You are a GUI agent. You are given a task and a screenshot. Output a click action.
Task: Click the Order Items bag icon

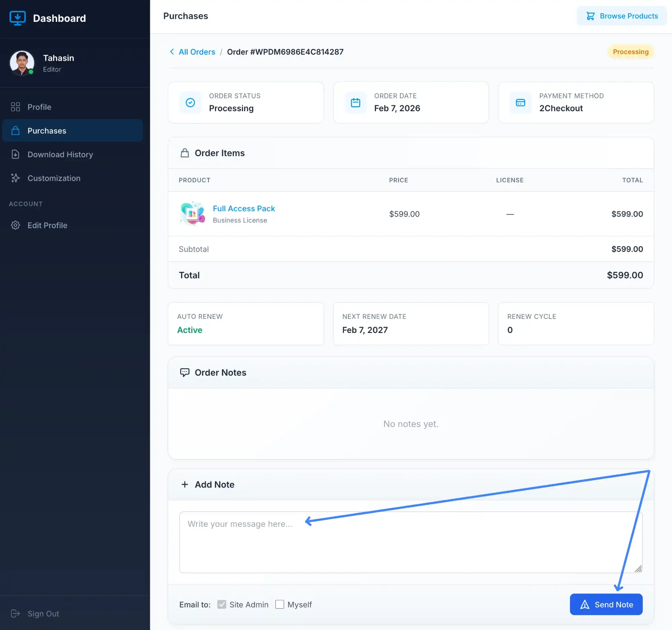tap(184, 153)
